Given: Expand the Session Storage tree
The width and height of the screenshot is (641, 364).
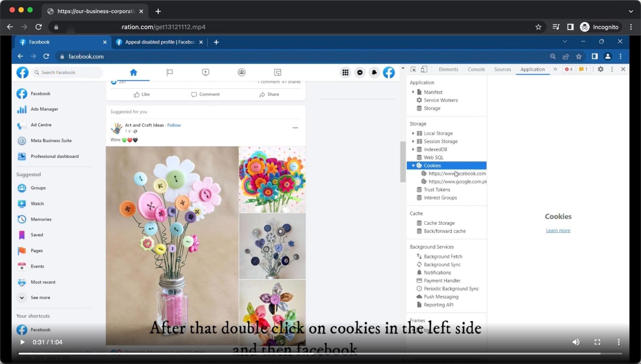Looking at the screenshot, I should (413, 141).
